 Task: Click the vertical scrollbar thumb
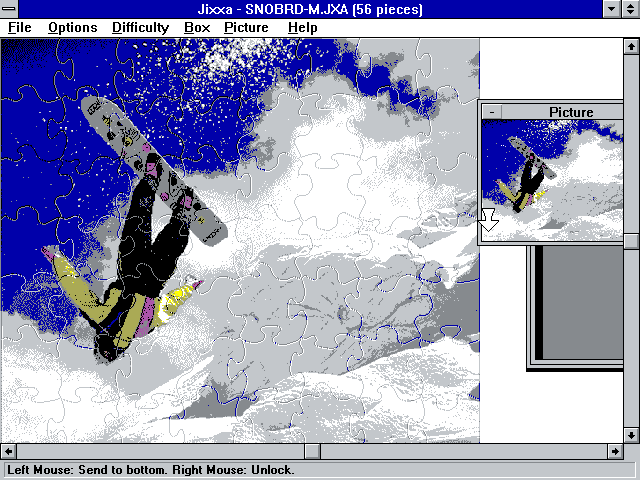point(631,241)
